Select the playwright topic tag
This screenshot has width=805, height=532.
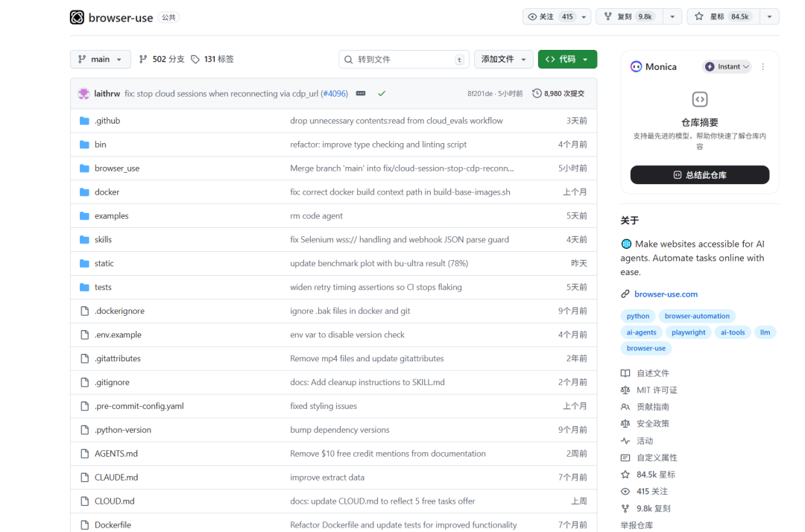click(x=689, y=332)
